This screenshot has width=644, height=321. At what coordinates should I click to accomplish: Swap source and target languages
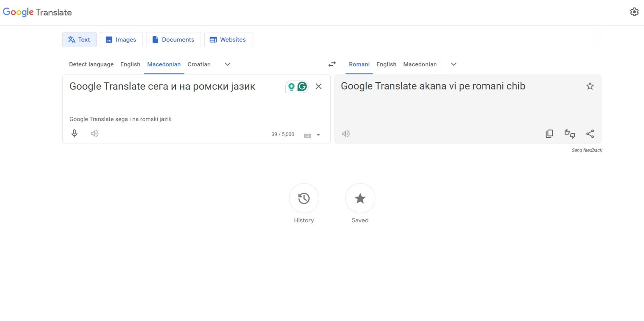point(332,64)
